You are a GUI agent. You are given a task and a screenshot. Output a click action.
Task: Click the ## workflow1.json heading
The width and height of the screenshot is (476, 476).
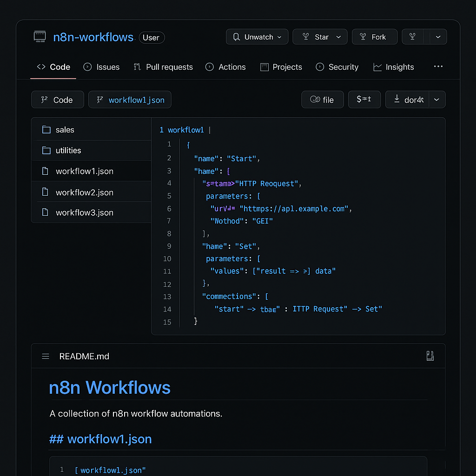click(x=100, y=439)
